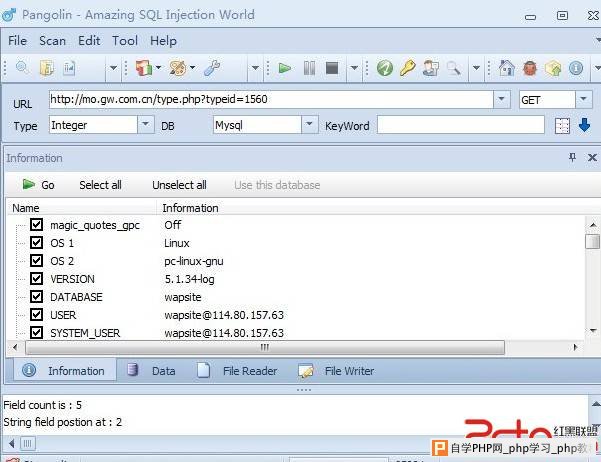Switch to the File Reader tab

coord(238,370)
